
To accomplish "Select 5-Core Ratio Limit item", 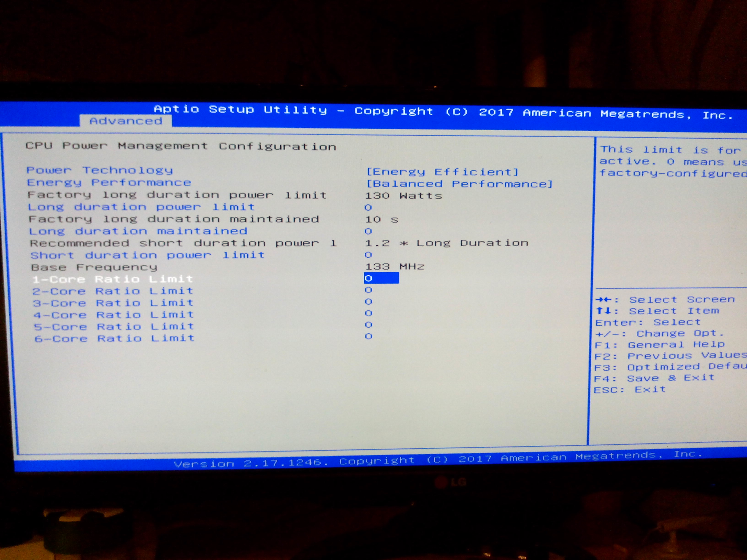I will click(114, 327).
